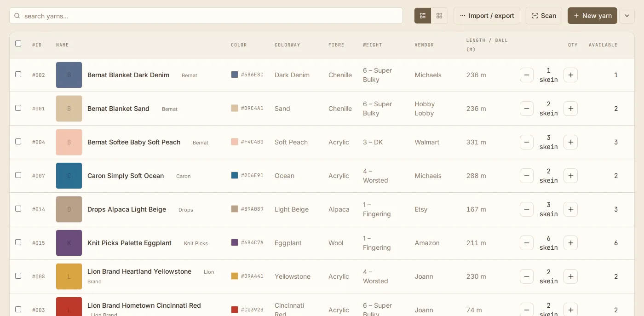Add one skein to Bernat Blanket Sand

[570, 109]
